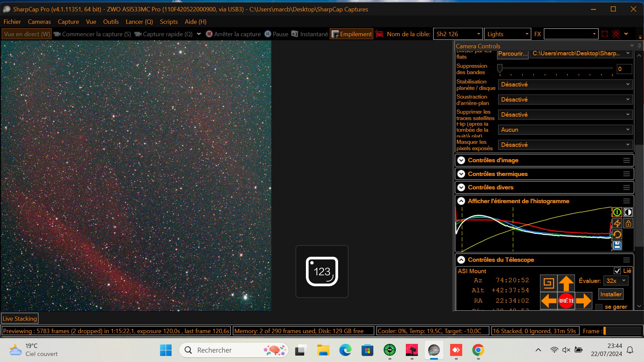The height and width of the screenshot is (362, 644).
Task: Click the Camera Controls pin icon
Action: 639,46
